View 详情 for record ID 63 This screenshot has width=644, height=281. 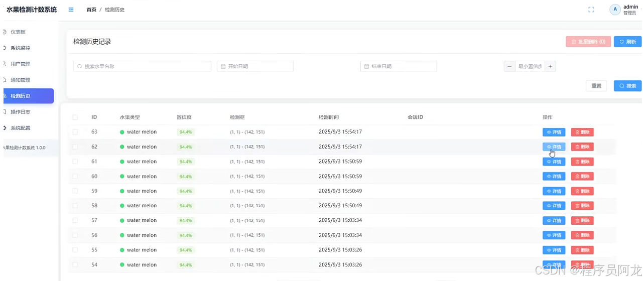pyautogui.click(x=554, y=132)
